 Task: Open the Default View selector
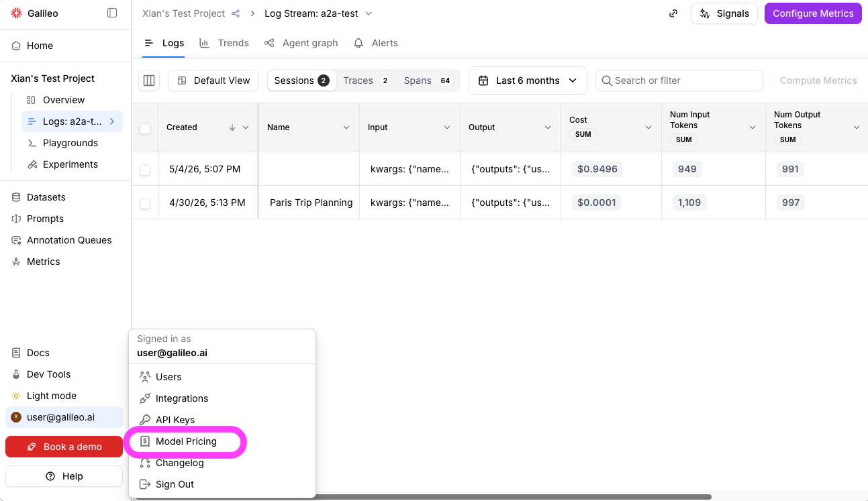213,80
